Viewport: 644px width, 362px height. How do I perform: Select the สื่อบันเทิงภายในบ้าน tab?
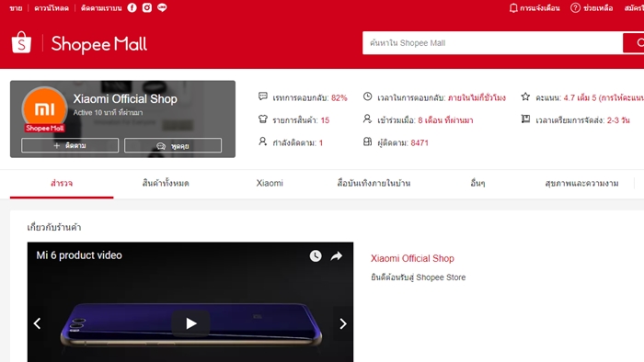374,183
